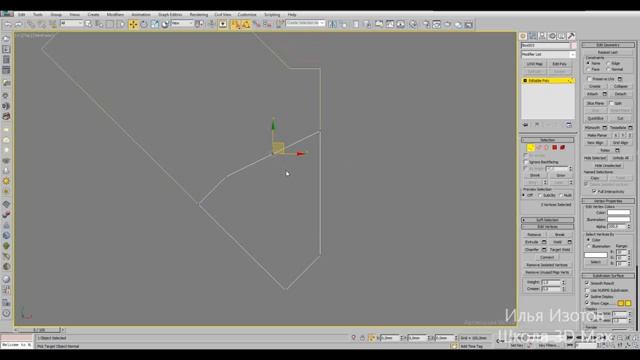The image size is (640, 360).
Task: Open the Edit menu
Action: tap(22, 15)
